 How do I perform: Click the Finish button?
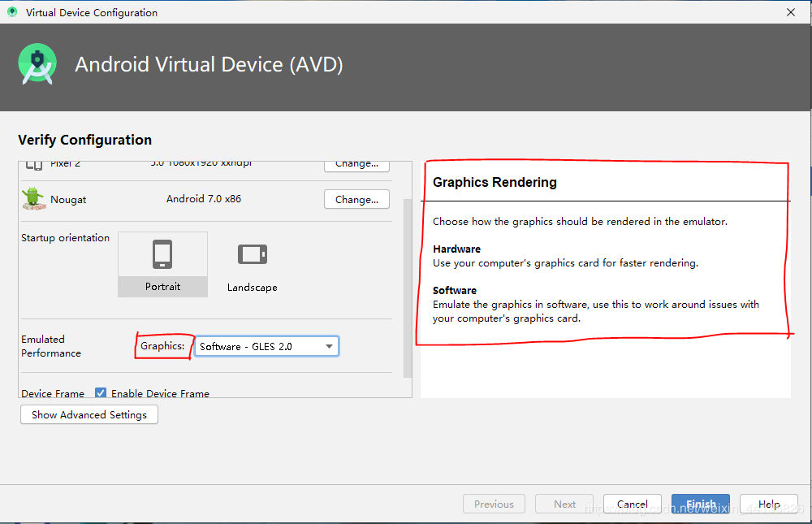pyautogui.click(x=700, y=504)
